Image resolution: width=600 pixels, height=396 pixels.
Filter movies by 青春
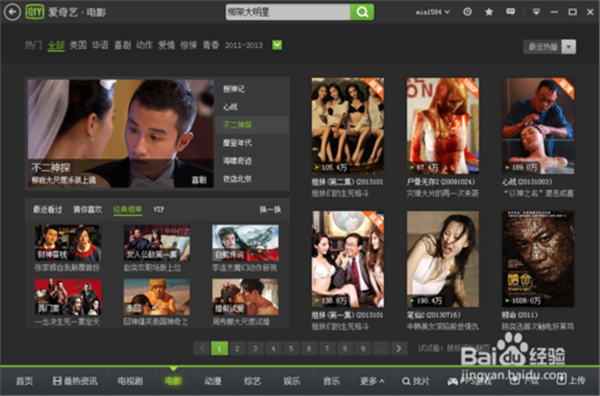[210, 45]
